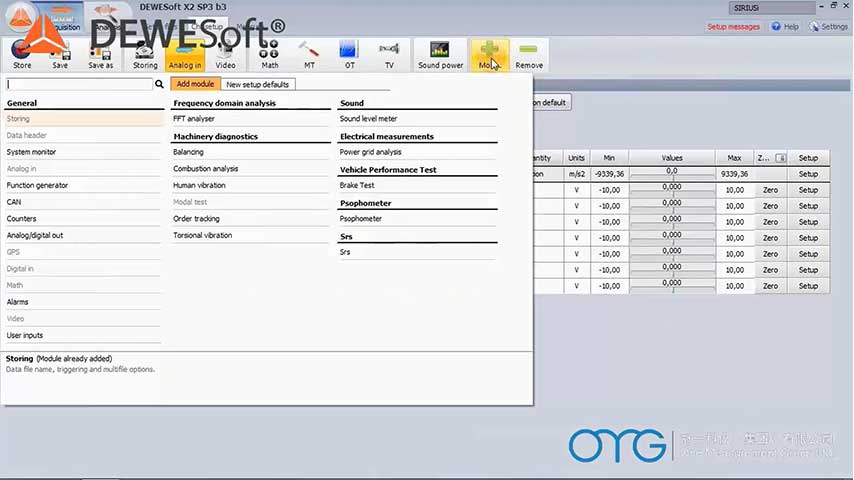This screenshot has width=854, height=480.
Task: Select Function generator module
Action: pyautogui.click(x=83, y=185)
